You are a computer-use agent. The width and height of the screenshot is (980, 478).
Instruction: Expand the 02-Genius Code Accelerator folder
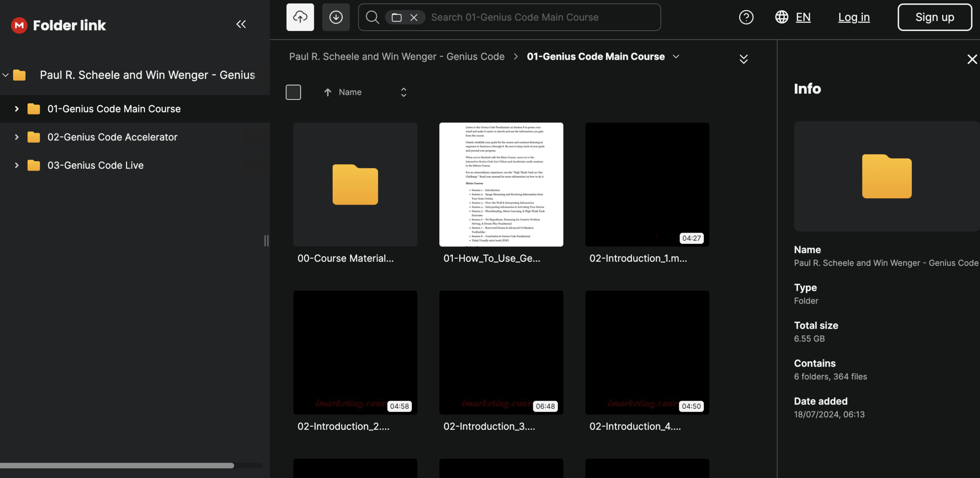point(16,137)
